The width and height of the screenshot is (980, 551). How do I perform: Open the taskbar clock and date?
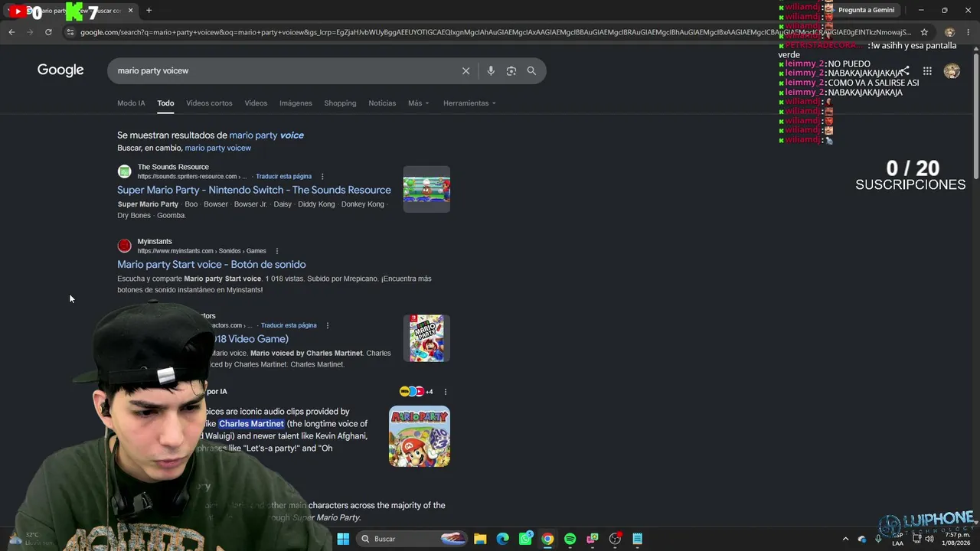pos(954,539)
